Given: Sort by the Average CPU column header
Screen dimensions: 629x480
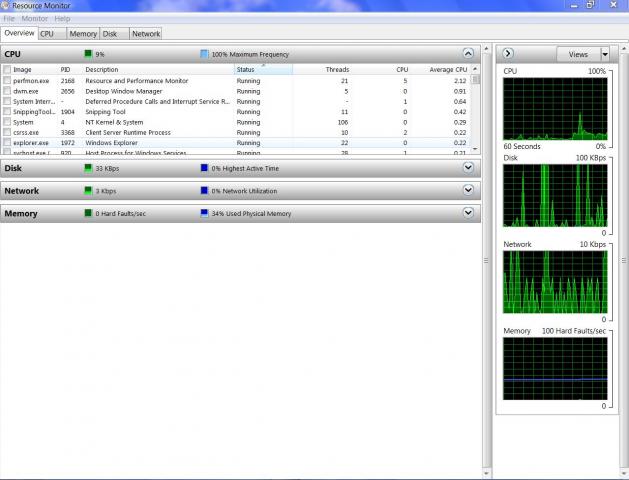Looking at the screenshot, I should pos(448,69).
